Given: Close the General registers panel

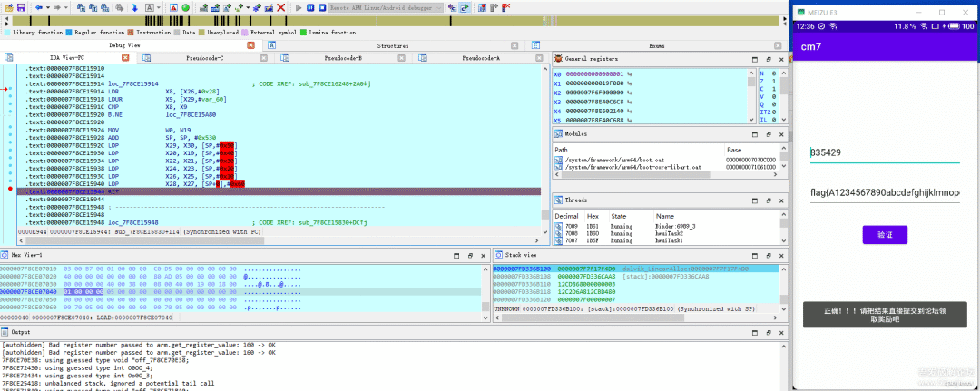Looking at the screenshot, I should pos(780,59).
